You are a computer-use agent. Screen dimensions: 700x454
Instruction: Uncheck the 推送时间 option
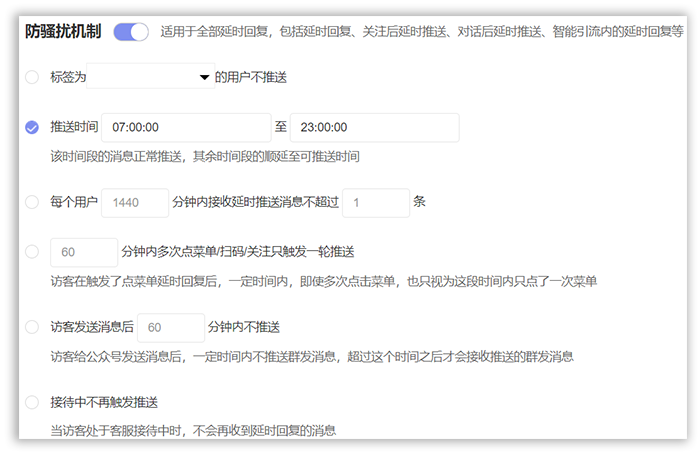(x=32, y=127)
